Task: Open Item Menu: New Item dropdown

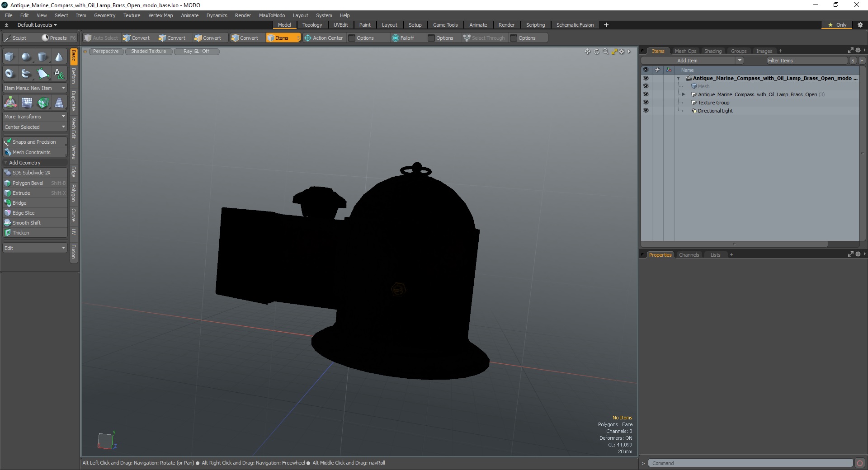Action: tap(35, 88)
